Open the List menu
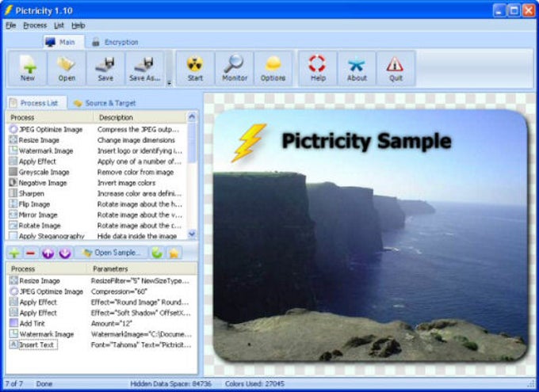 tap(59, 25)
